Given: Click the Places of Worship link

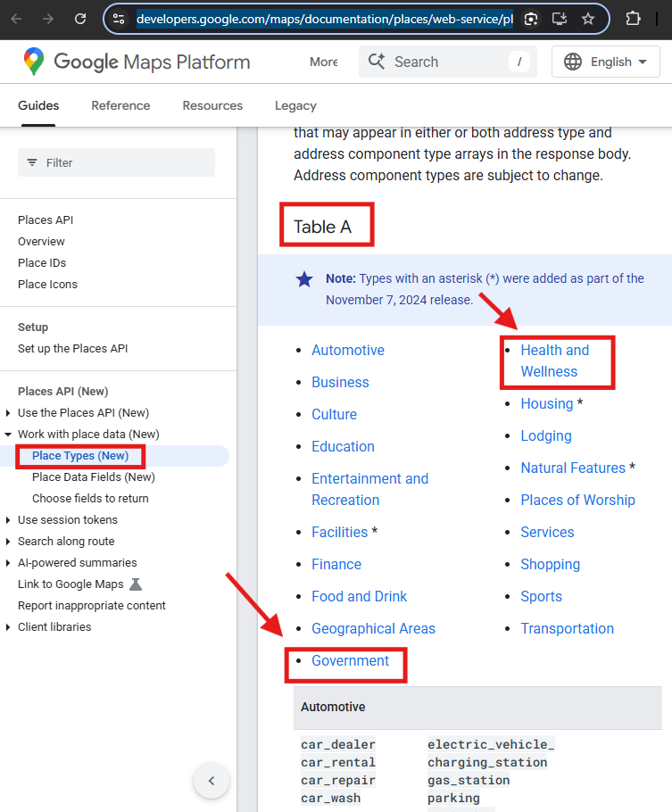Looking at the screenshot, I should click(x=577, y=500).
